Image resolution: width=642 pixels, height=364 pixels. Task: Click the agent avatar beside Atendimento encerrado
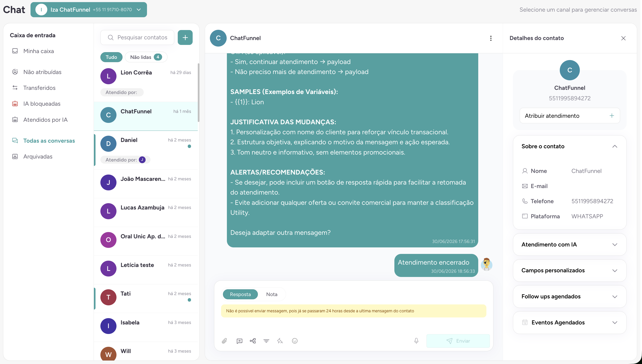point(486,264)
